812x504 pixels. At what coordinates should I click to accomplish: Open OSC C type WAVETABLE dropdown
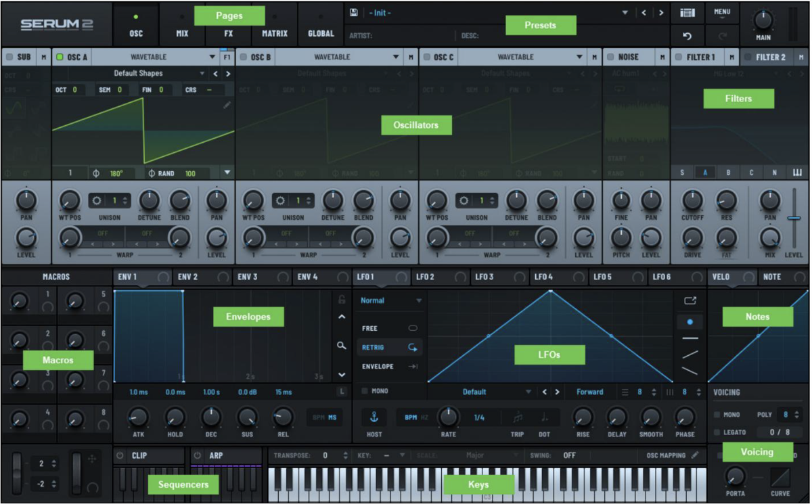point(579,57)
